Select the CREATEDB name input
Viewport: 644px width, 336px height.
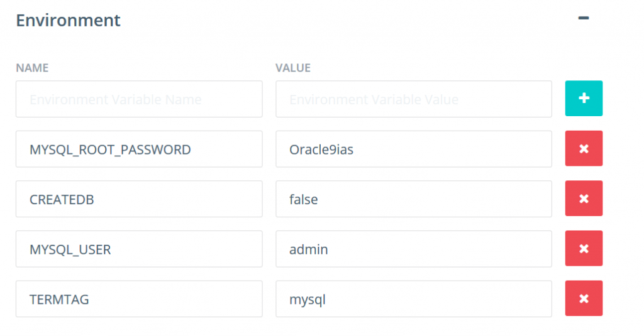(139, 199)
